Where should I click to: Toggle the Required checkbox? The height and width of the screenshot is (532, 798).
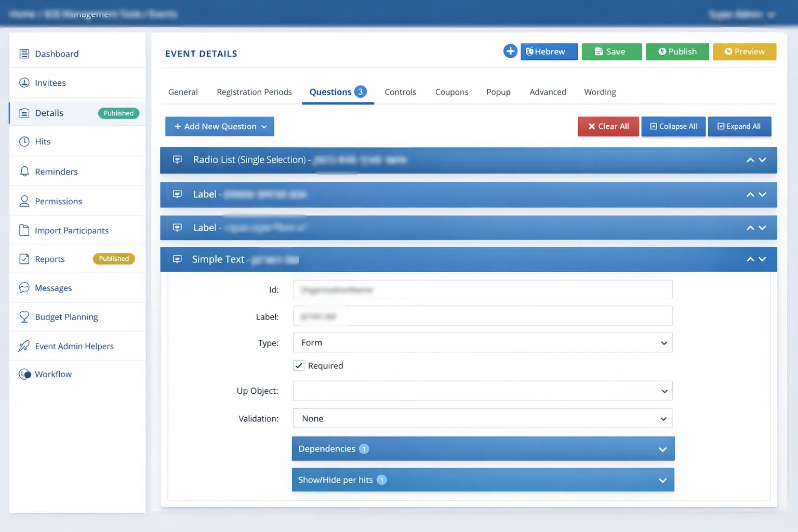coord(299,366)
